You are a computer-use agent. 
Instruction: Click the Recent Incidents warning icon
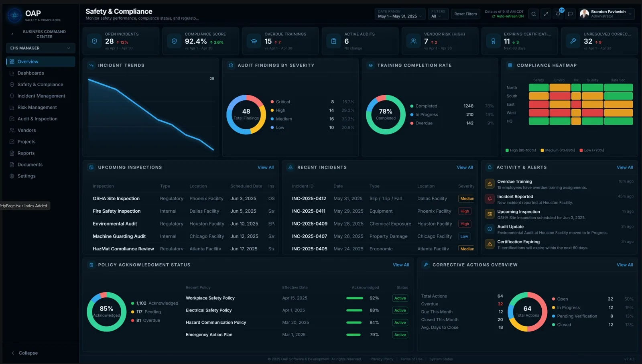tap(291, 167)
